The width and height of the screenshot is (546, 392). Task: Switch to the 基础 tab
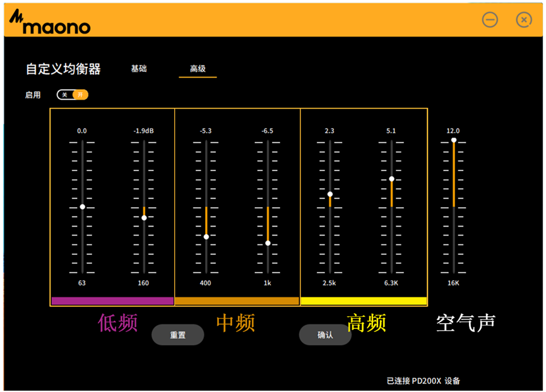pyautogui.click(x=139, y=69)
